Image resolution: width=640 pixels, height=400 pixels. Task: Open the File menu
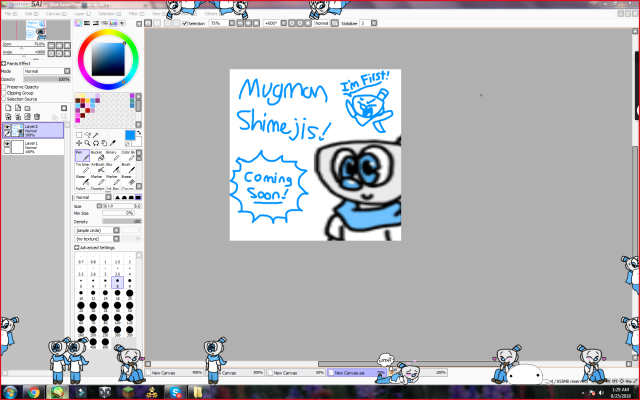coord(11,13)
